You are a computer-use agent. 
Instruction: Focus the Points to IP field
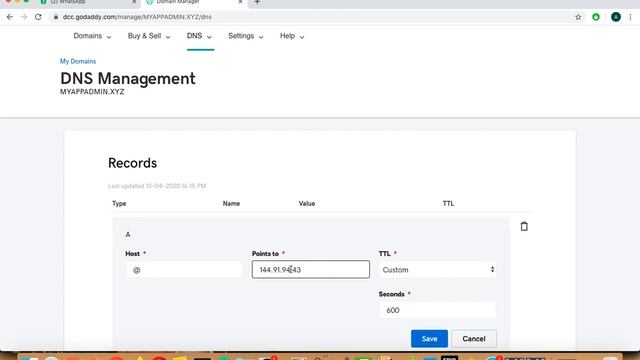coord(311,269)
